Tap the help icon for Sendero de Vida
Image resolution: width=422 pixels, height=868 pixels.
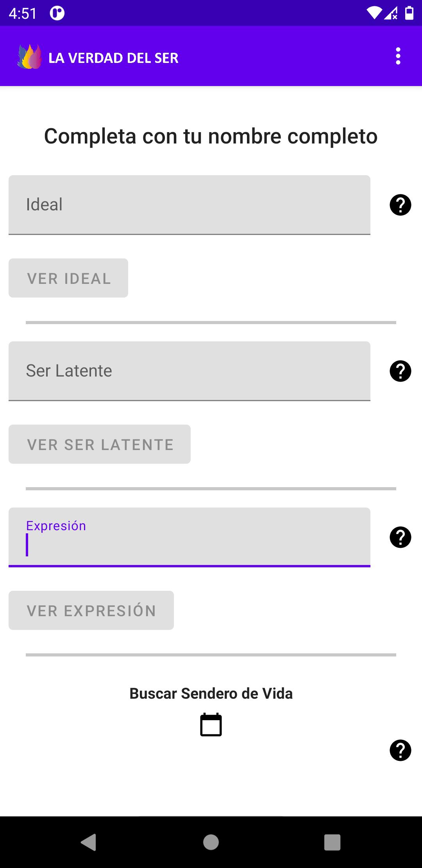click(x=401, y=750)
